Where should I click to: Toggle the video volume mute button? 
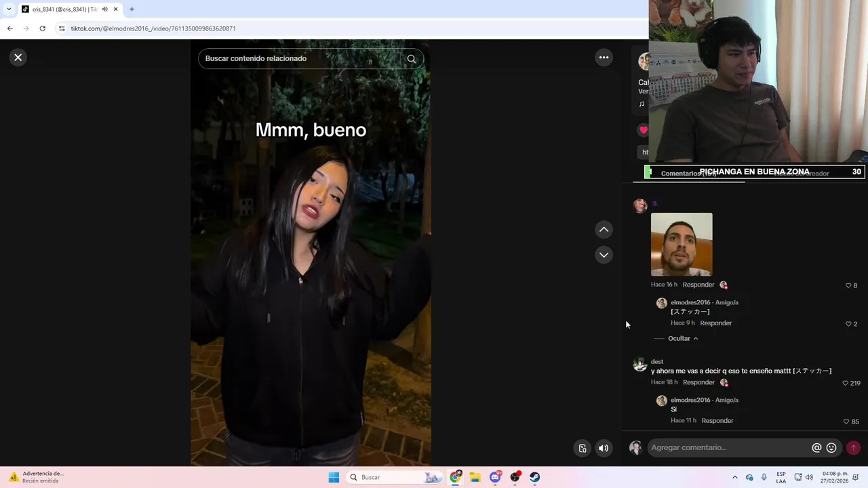(x=604, y=448)
